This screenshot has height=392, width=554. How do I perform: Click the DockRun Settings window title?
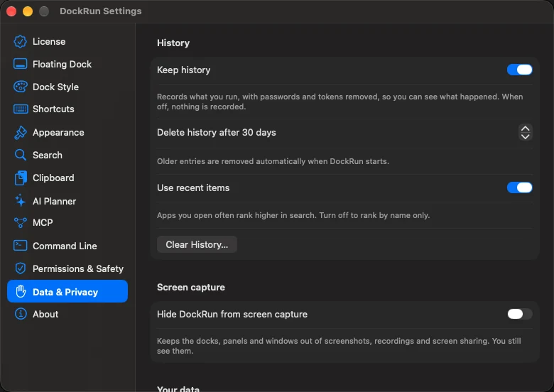101,11
